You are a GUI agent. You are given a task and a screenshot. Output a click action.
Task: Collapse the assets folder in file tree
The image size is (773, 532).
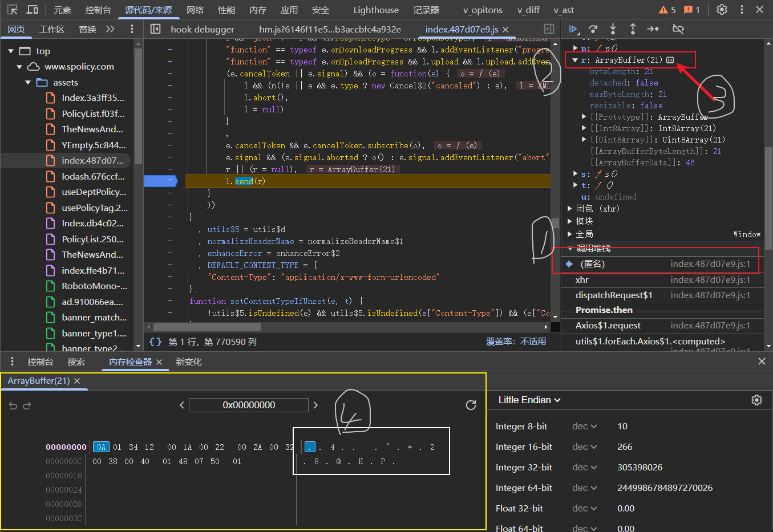[x=28, y=83]
